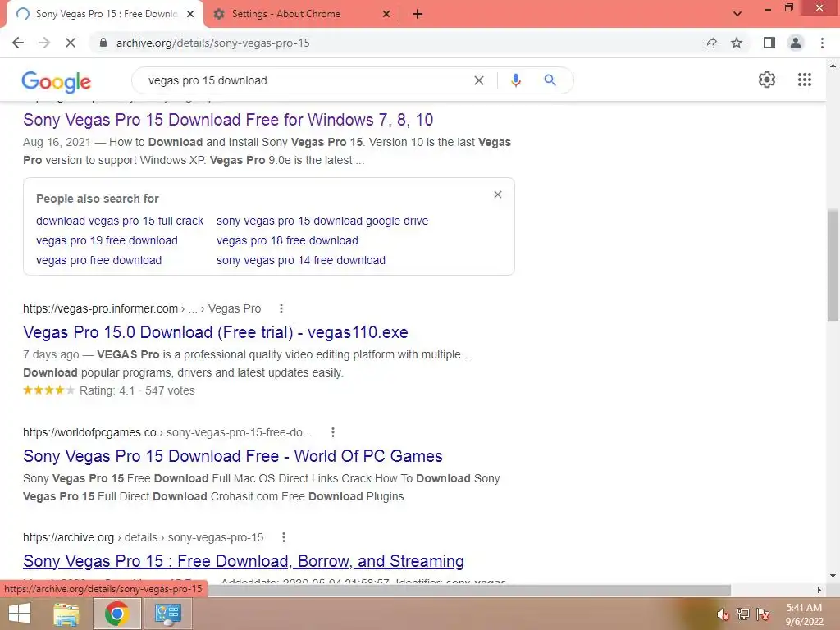Bookmark this tab with the star icon
The image size is (840, 630).
click(x=737, y=43)
